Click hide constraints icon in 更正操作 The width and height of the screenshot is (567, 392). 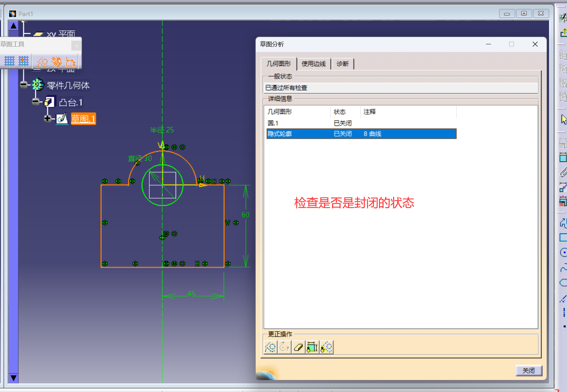pyautogui.click(x=312, y=347)
